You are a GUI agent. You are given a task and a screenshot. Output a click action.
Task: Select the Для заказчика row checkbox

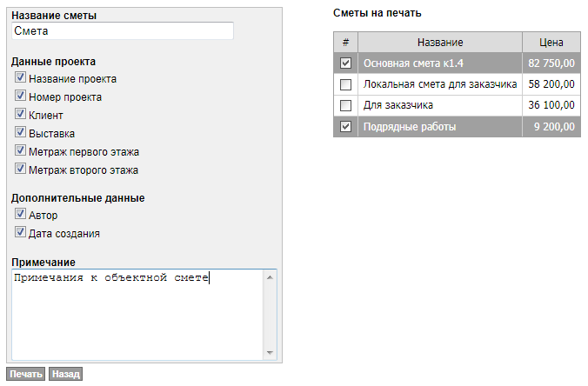(x=345, y=105)
